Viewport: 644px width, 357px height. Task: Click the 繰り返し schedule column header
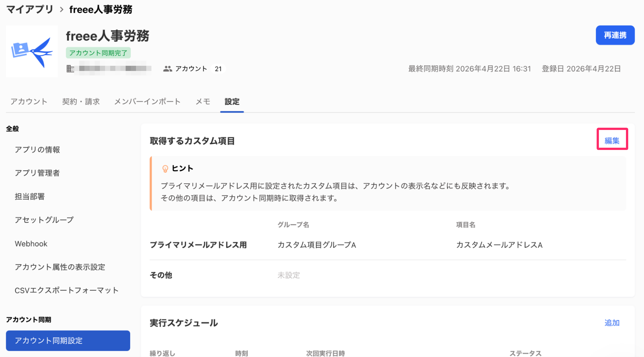point(162,353)
